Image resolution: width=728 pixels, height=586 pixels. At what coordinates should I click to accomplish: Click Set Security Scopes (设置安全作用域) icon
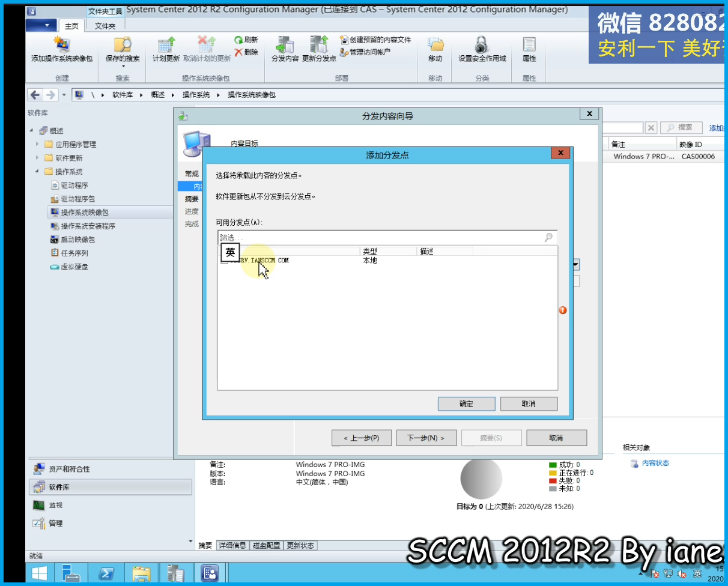tap(482, 49)
